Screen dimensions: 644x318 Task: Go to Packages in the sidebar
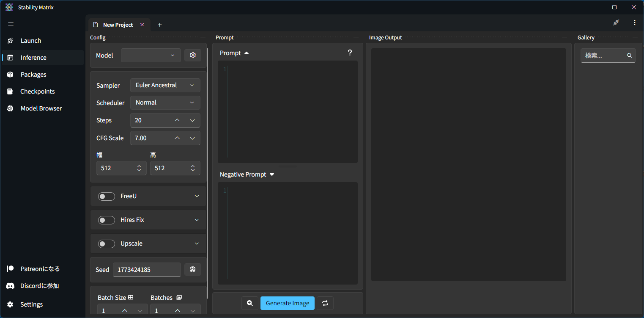point(42,75)
